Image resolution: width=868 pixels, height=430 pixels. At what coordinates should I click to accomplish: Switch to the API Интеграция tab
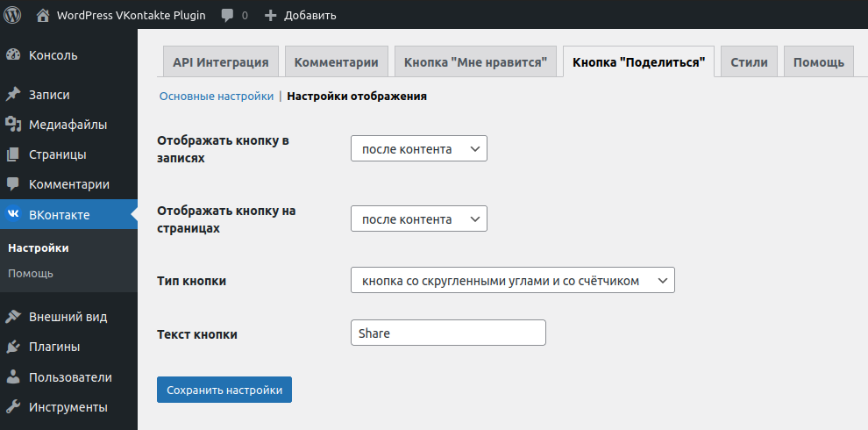tap(221, 61)
